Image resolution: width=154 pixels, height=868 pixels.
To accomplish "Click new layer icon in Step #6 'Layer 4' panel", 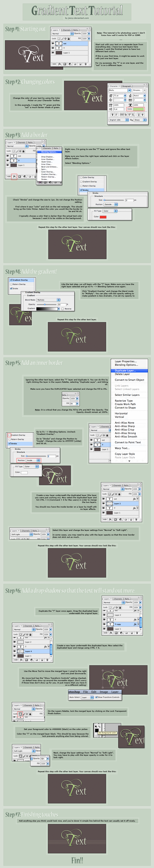I will [x=42, y=660].
